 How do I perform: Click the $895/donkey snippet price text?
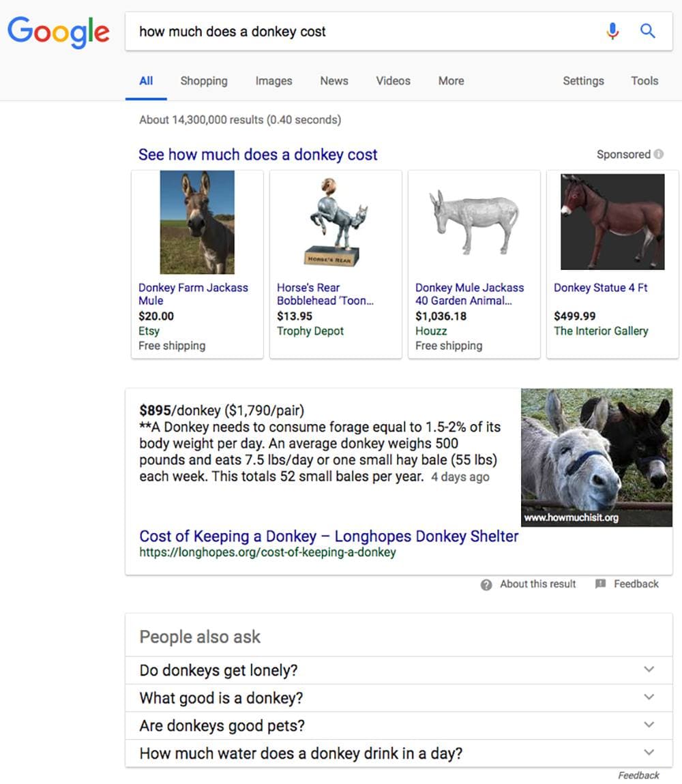point(222,410)
